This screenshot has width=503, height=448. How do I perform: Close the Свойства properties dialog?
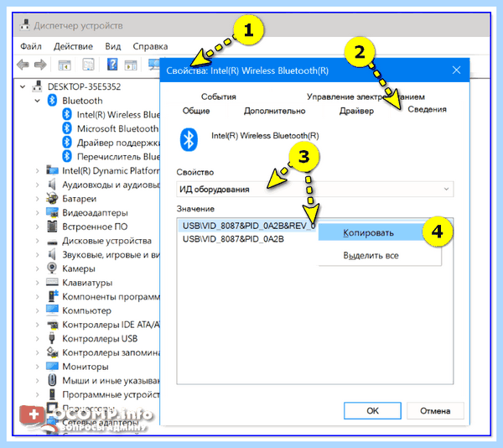tap(457, 70)
